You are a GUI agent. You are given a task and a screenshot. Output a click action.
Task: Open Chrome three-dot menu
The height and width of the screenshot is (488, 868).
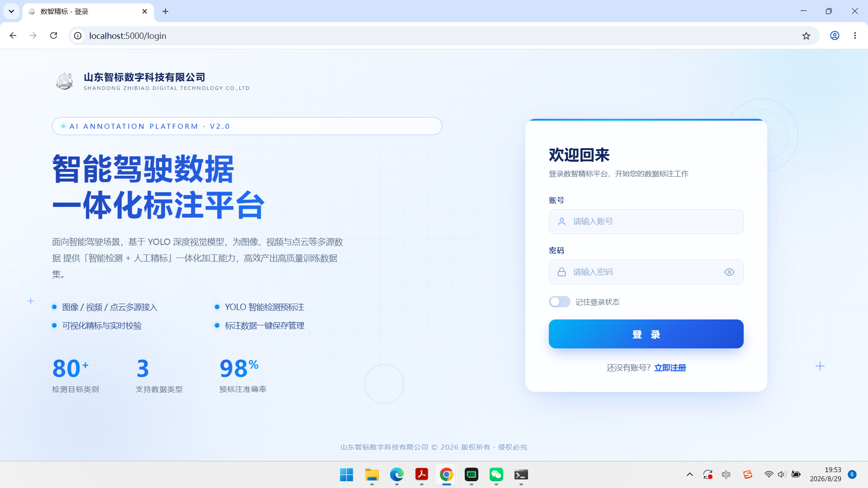pyautogui.click(x=855, y=36)
